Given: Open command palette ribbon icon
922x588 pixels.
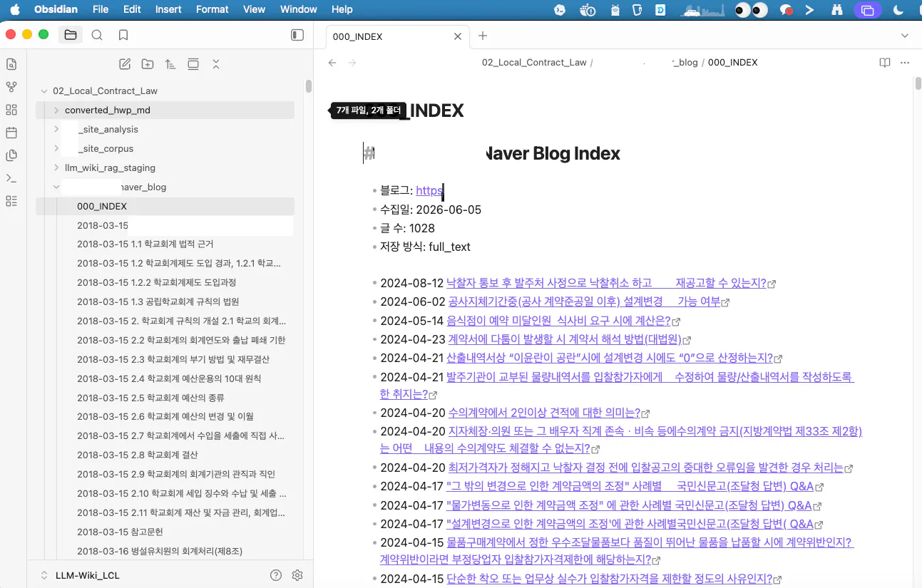Looking at the screenshot, I should pyautogui.click(x=11, y=178).
